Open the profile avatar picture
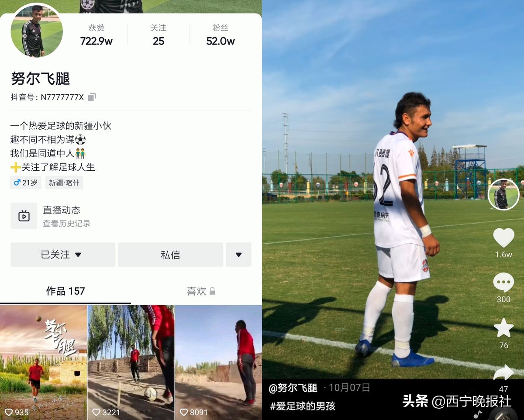Screen dimensions: 524x420 tap(37, 31)
